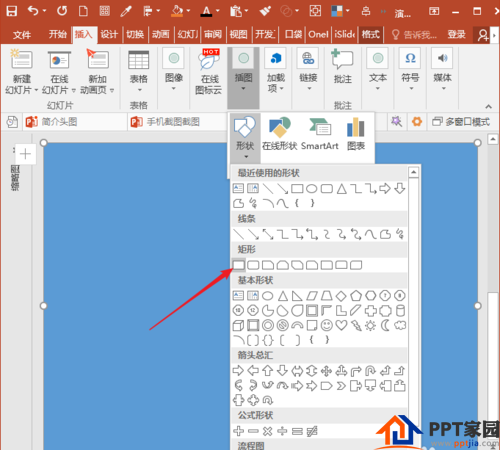Open the SmartArt insert option
The height and width of the screenshot is (450, 500).
[320, 134]
